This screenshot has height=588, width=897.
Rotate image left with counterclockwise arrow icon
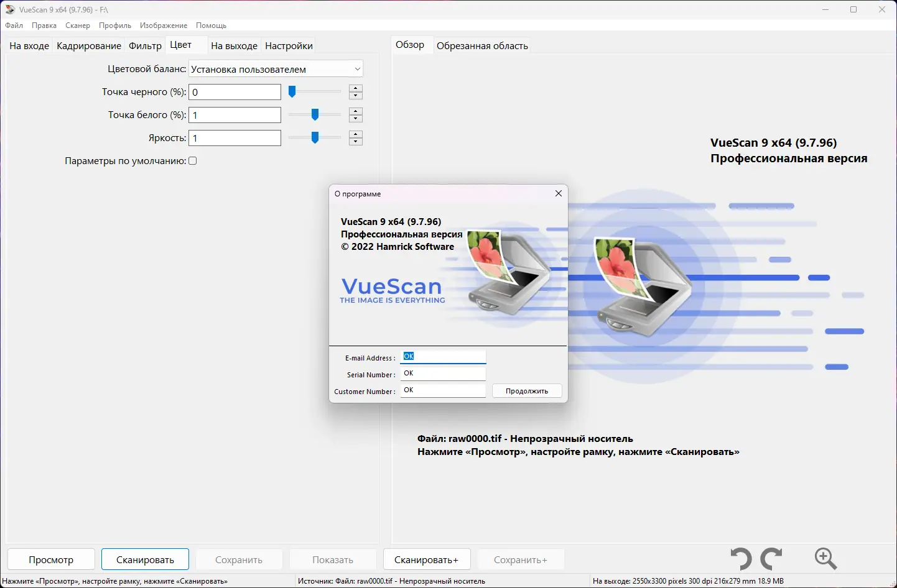(x=741, y=559)
